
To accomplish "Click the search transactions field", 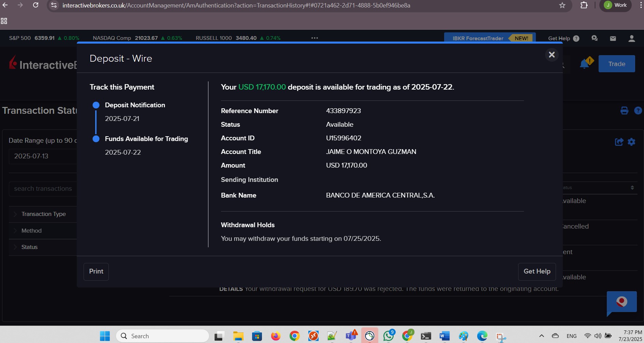I will [43, 189].
